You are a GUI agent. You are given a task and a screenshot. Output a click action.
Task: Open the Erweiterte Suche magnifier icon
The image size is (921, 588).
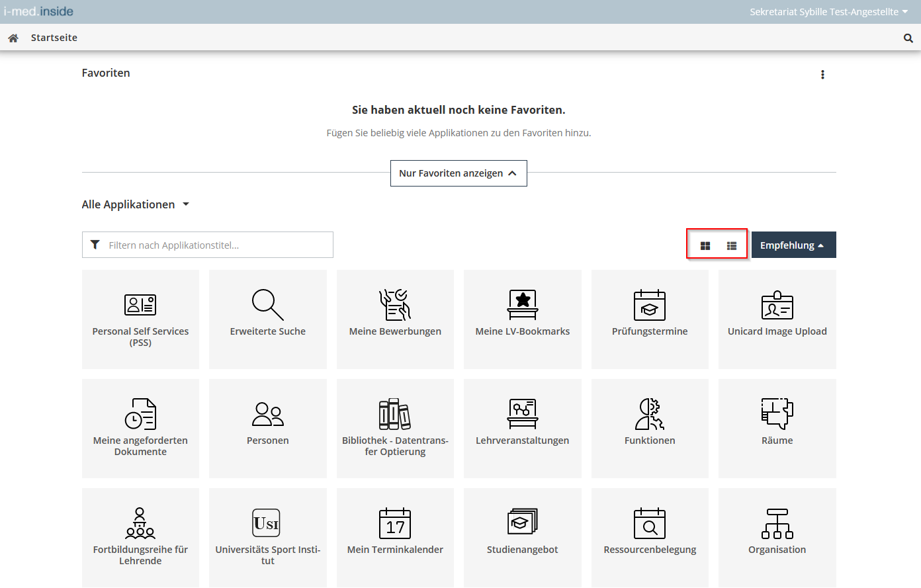click(x=268, y=304)
